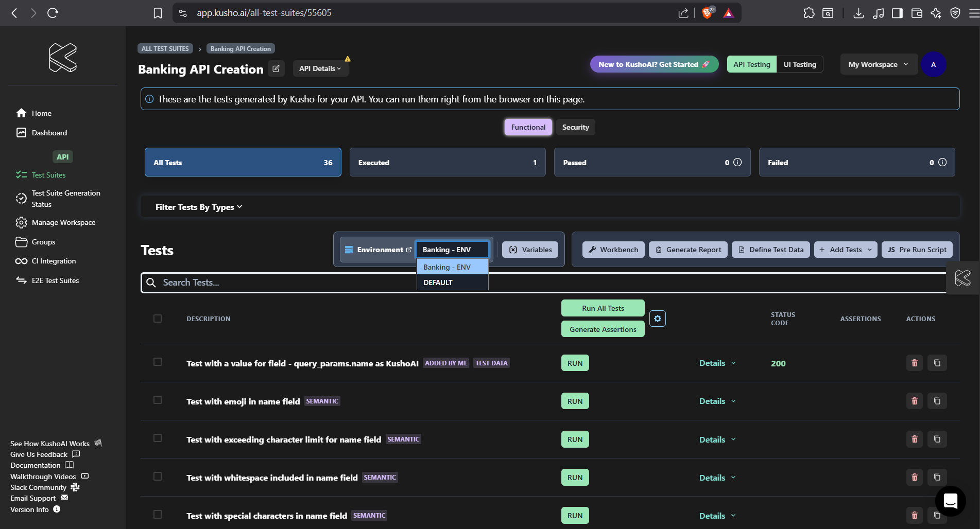This screenshot has width=980, height=529.
Task: Check the query_params.name KushoAI test
Action: click(x=158, y=362)
